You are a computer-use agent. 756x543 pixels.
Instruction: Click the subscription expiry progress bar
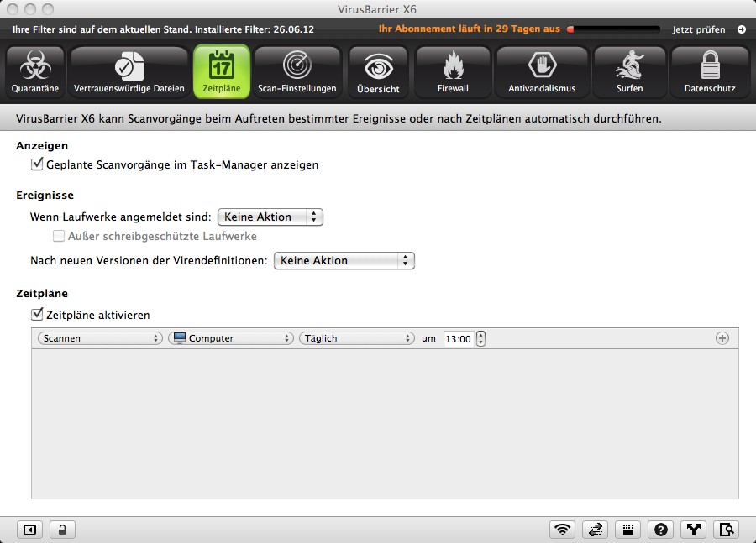tap(613, 29)
